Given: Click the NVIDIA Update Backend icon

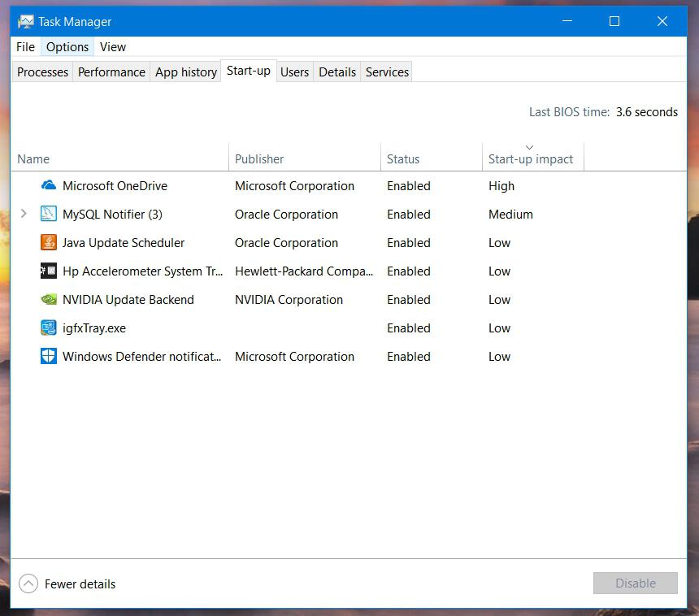Looking at the screenshot, I should coord(49,300).
